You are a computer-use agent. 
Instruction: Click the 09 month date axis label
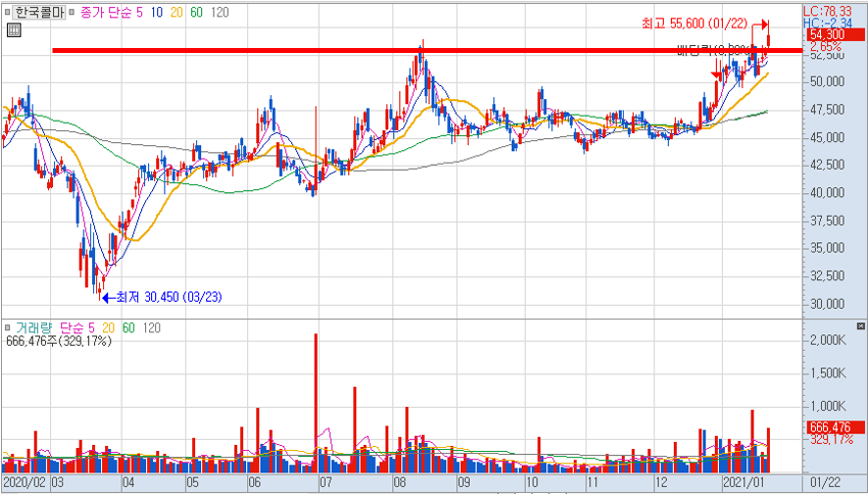463,482
